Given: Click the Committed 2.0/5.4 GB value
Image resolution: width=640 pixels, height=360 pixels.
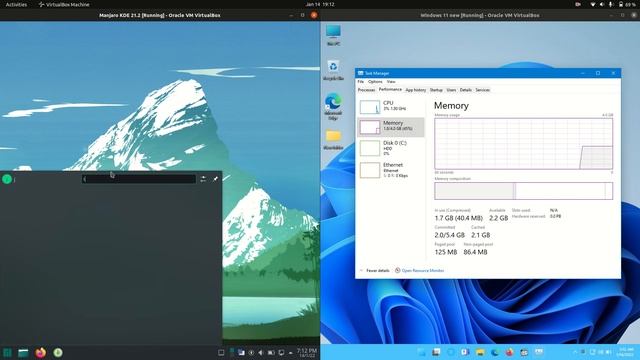Looking at the screenshot, I should 449,235.
